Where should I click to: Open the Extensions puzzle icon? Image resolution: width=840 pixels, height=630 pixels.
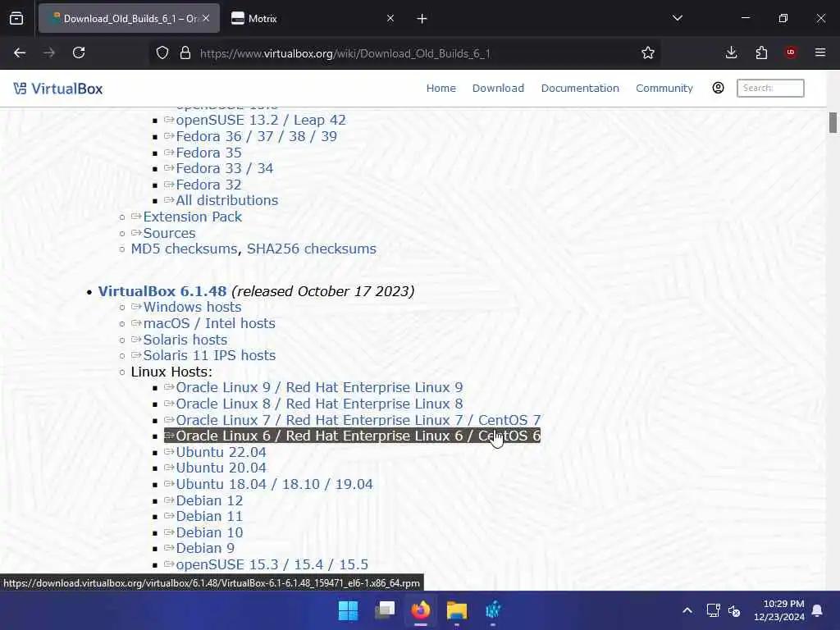tap(761, 52)
